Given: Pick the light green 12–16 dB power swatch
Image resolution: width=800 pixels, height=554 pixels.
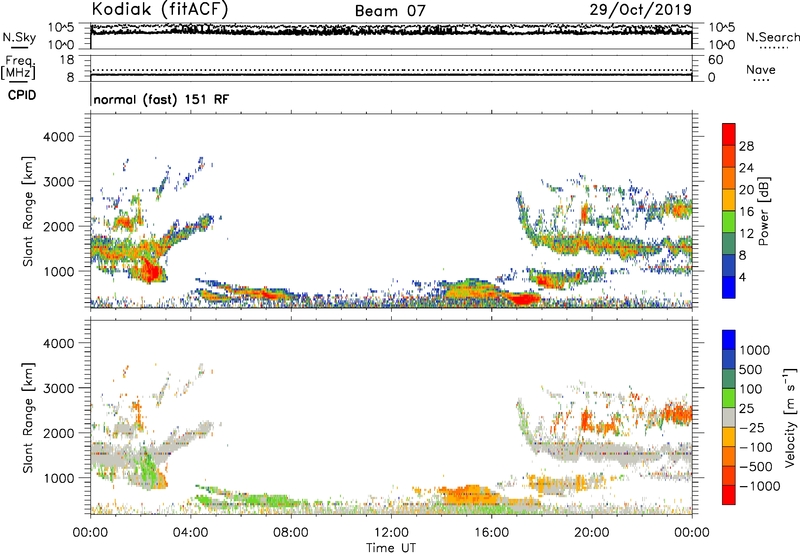Looking at the screenshot, I should 729,221.
